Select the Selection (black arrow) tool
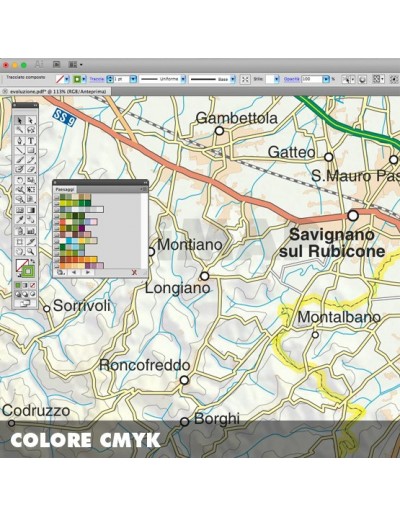 (x=20, y=121)
